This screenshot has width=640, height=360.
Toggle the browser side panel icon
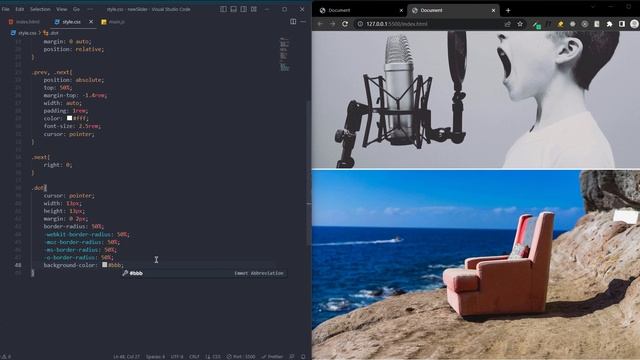point(622,24)
